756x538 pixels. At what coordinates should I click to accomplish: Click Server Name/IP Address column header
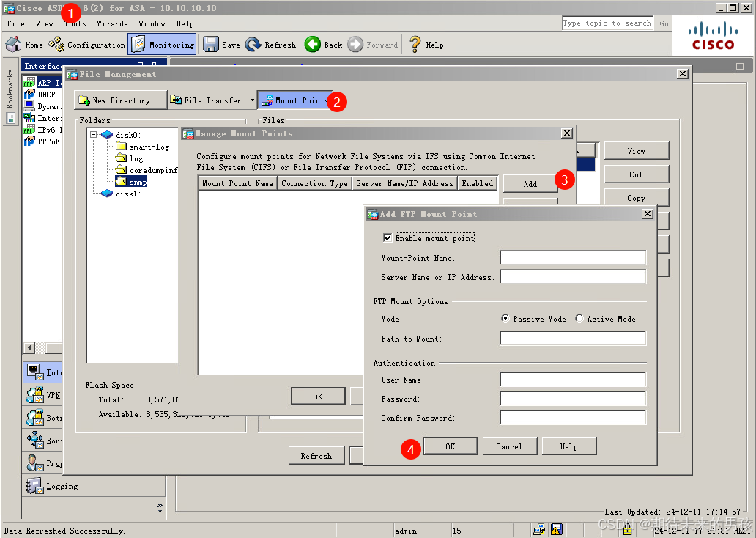pyautogui.click(x=404, y=183)
